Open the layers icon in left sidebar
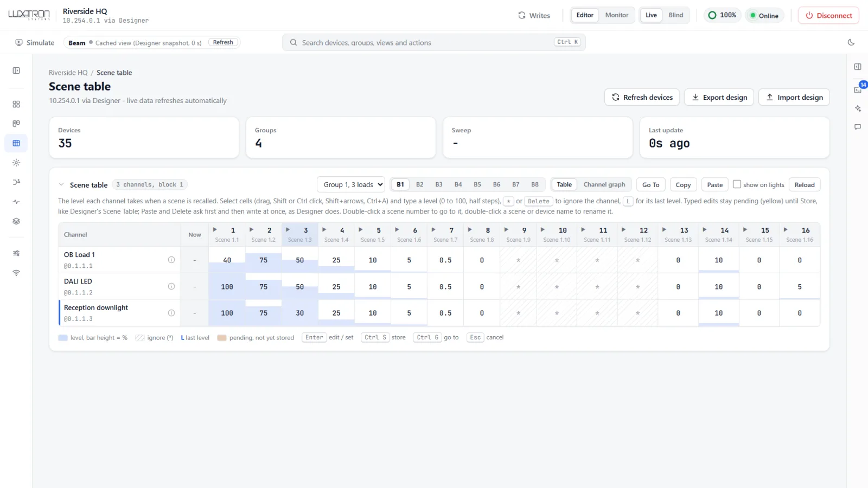The image size is (868, 488). [16, 221]
